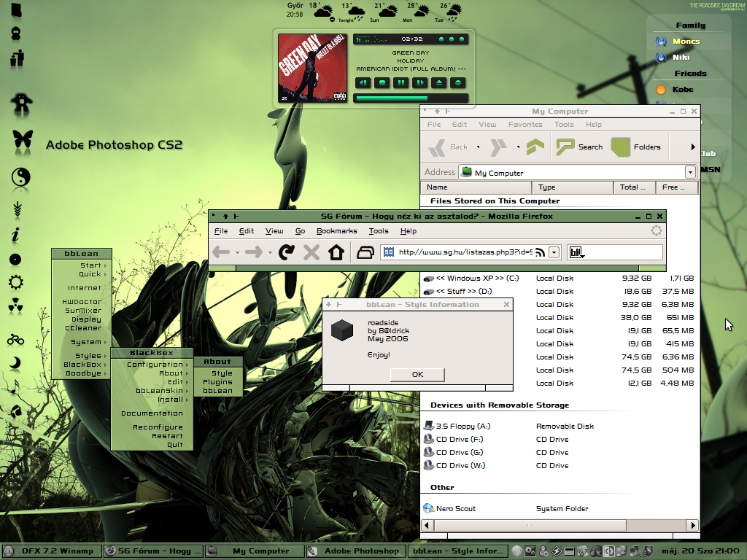This screenshot has width=747, height=560.
Task: Choose Plugins in the About submenu
Action: point(217,382)
